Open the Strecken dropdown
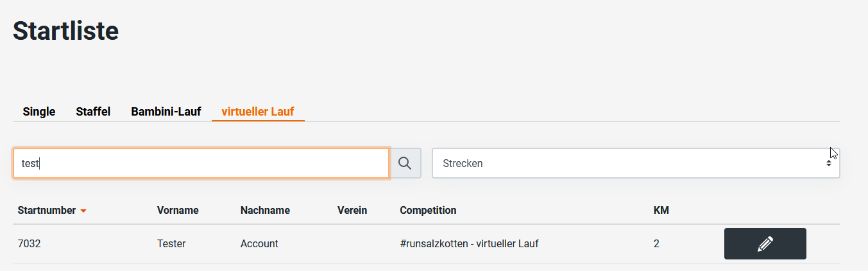Viewport: 868px width, 271px height. [x=635, y=163]
